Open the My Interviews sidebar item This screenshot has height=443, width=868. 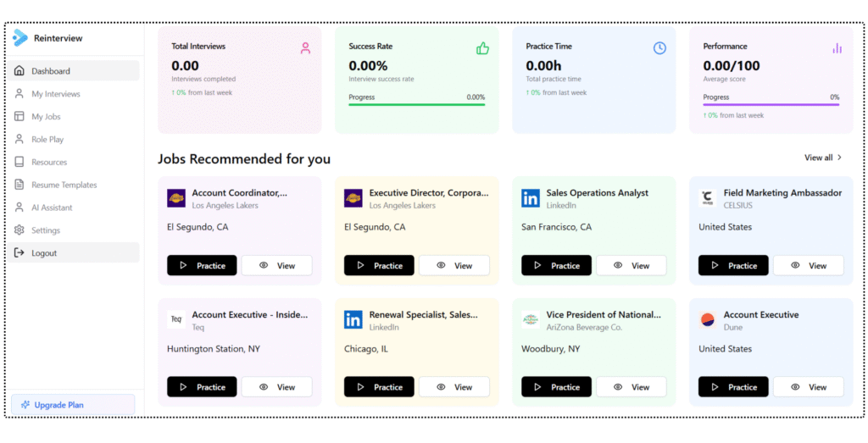pos(56,94)
